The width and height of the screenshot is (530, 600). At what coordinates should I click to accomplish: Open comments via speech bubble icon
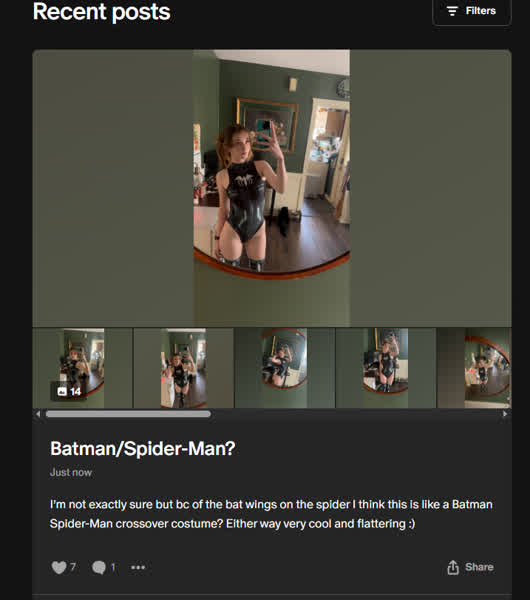tap(99, 567)
